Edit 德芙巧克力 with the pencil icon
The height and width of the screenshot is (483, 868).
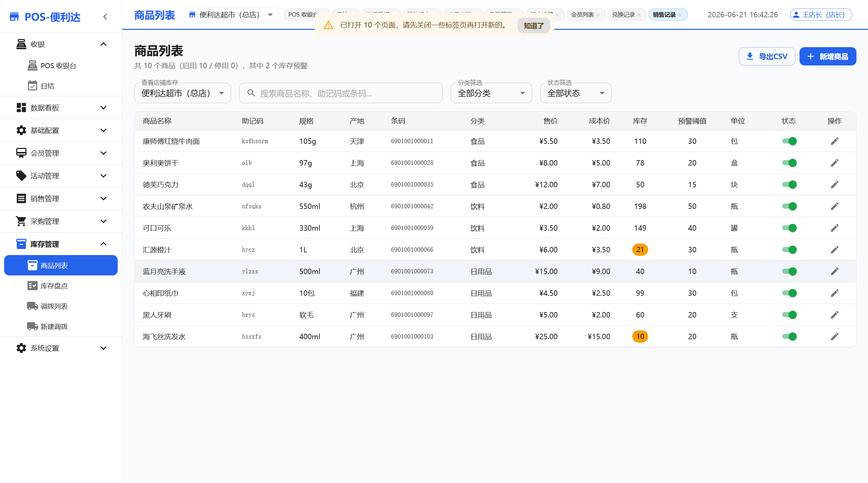pyautogui.click(x=835, y=185)
